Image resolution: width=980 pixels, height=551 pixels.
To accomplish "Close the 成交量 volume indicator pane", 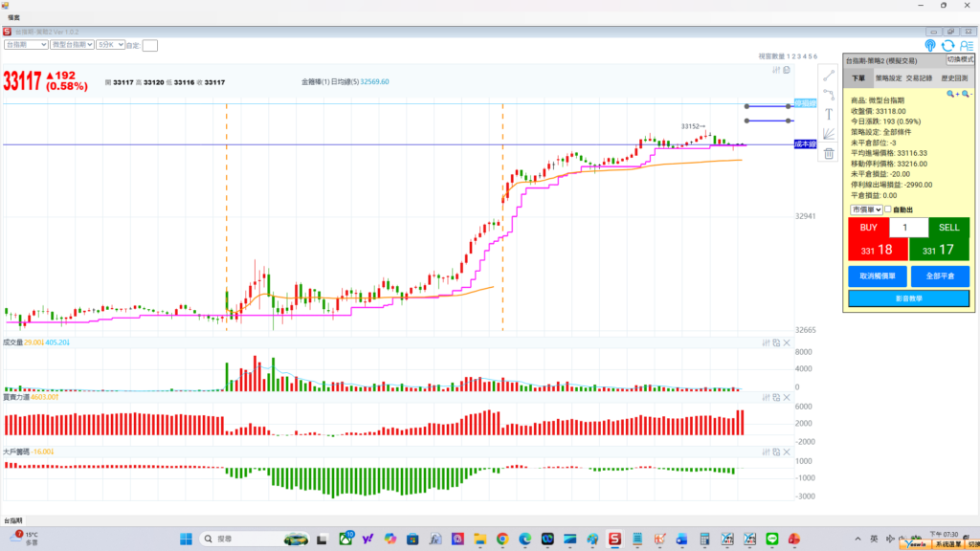I will click(787, 342).
